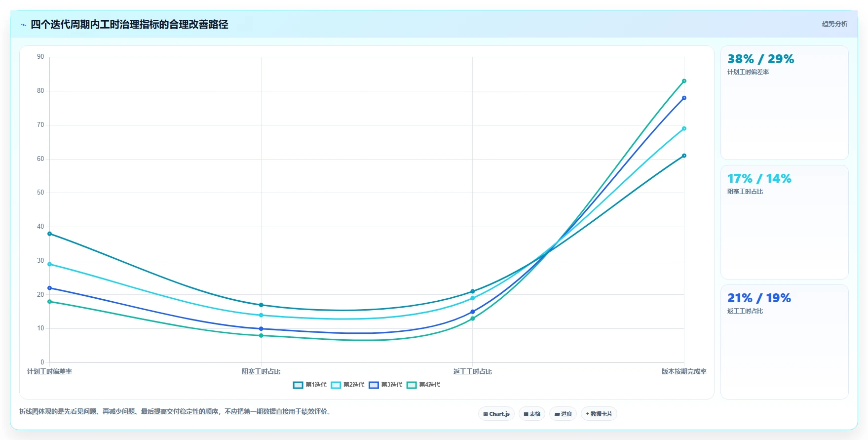The image size is (868, 440).
Task: Click the 第4迭代 point at 返工工时占比 (13)
Action: tap(472, 319)
